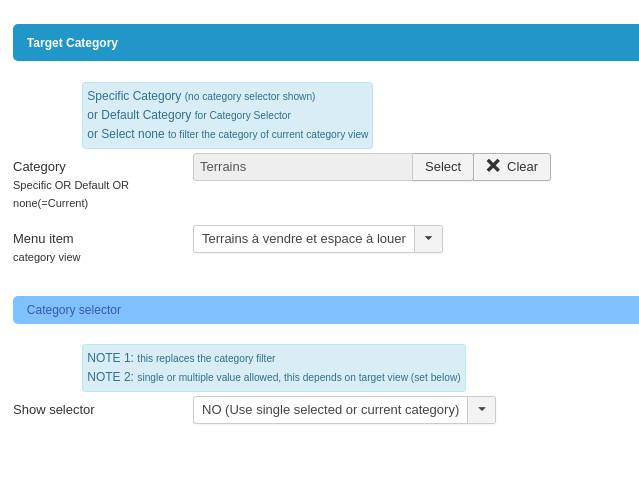Click the 'or Default Category' hint line
This screenshot has width=639, height=500.
[189, 115]
